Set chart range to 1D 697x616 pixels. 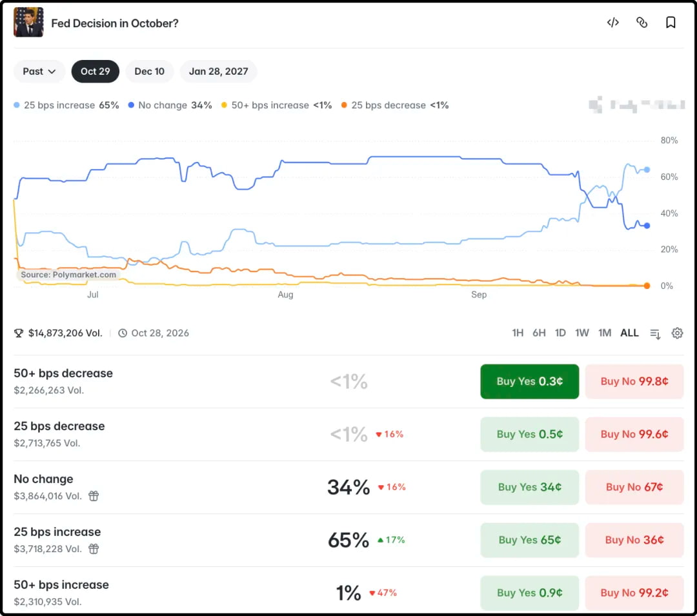[560, 333]
